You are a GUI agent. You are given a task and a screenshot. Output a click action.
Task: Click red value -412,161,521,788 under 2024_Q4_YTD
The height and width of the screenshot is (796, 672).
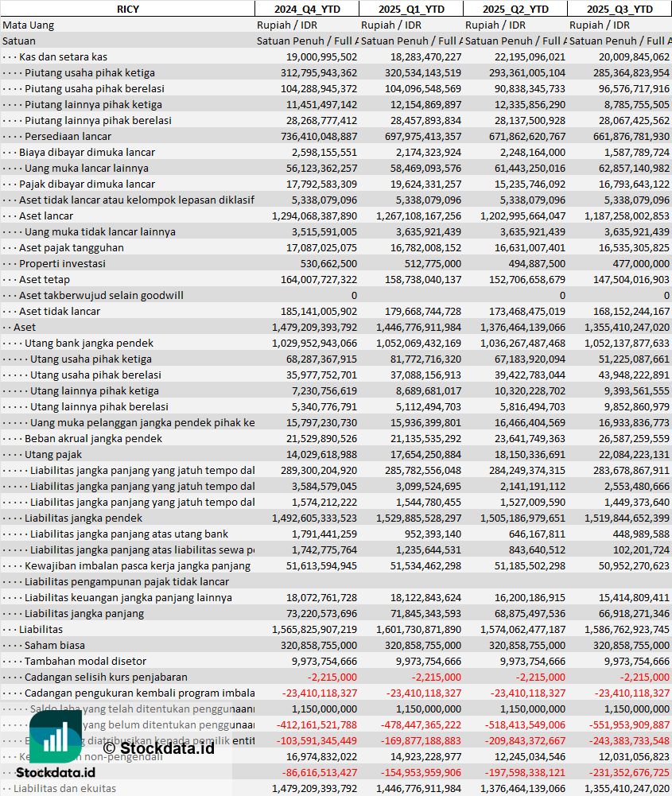(317, 725)
